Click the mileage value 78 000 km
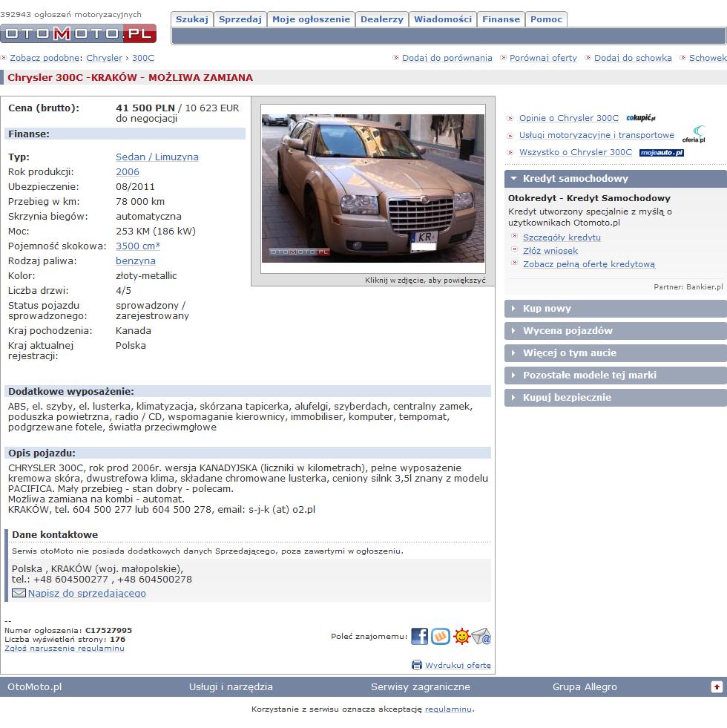Screen dimensions: 727x728 click(x=140, y=202)
